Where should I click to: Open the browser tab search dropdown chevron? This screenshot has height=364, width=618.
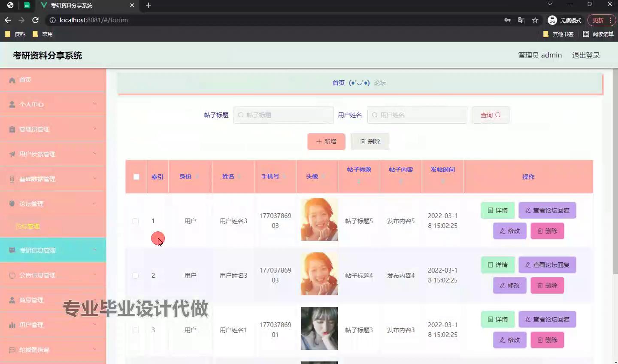tap(550, 4)
